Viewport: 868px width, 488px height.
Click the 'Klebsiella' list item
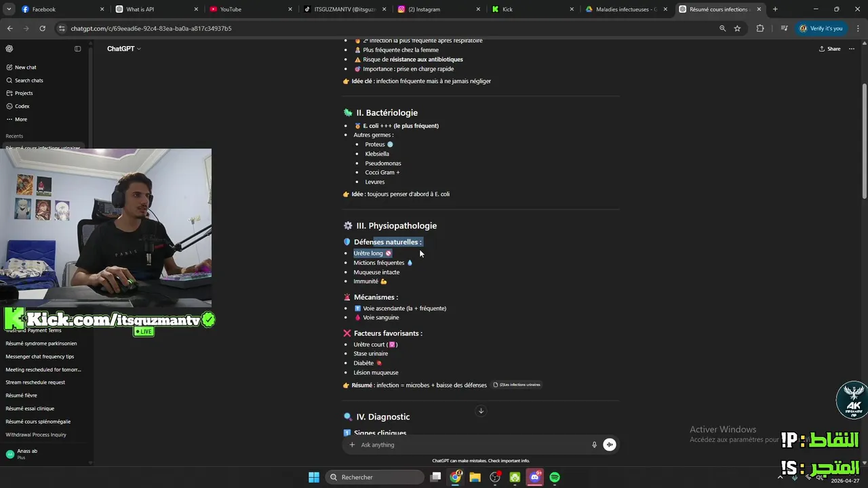[x=377, y=154]
